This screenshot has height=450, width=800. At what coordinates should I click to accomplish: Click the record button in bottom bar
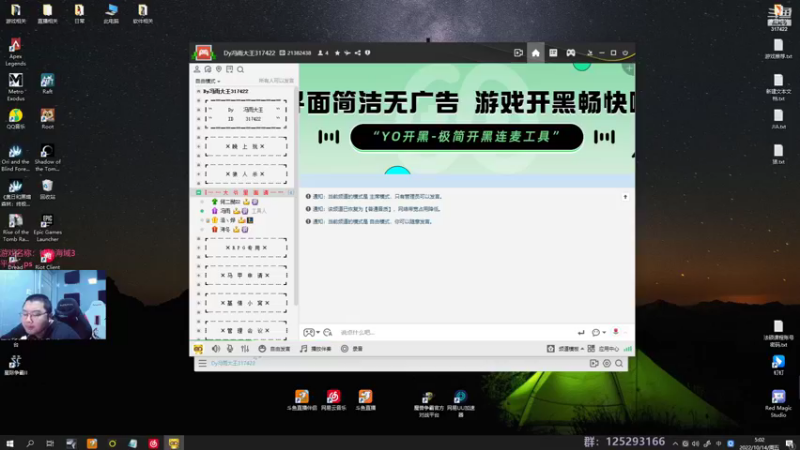point(352,348)
